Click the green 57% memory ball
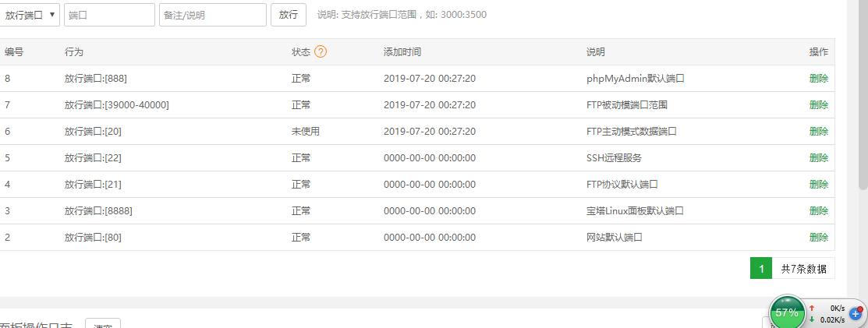 point(787,312)
